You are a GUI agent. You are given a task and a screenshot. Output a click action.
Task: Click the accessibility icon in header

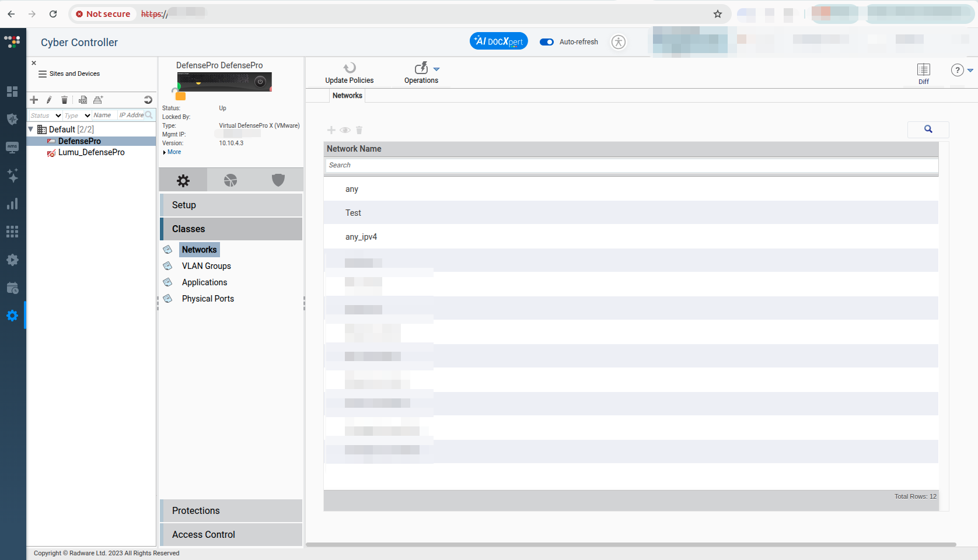pyautogui.click(x=619, y=42)
